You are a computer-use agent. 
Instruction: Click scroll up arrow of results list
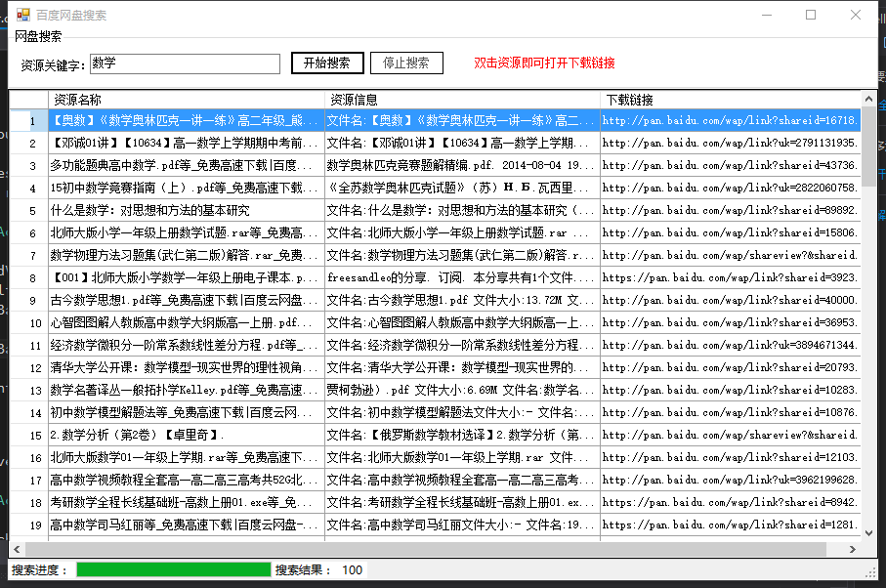tap(868, 100)
